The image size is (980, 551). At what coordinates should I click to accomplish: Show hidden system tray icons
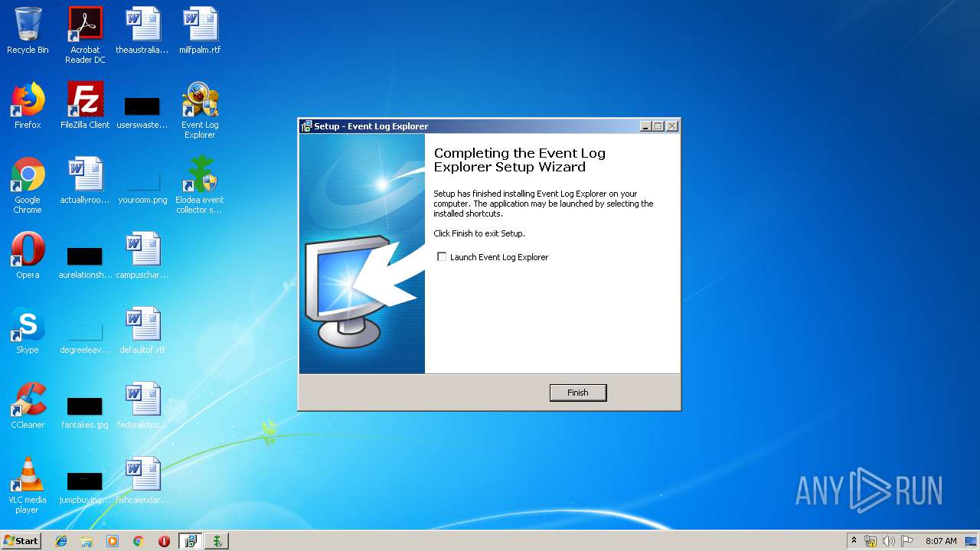click(x=854, y=541)
